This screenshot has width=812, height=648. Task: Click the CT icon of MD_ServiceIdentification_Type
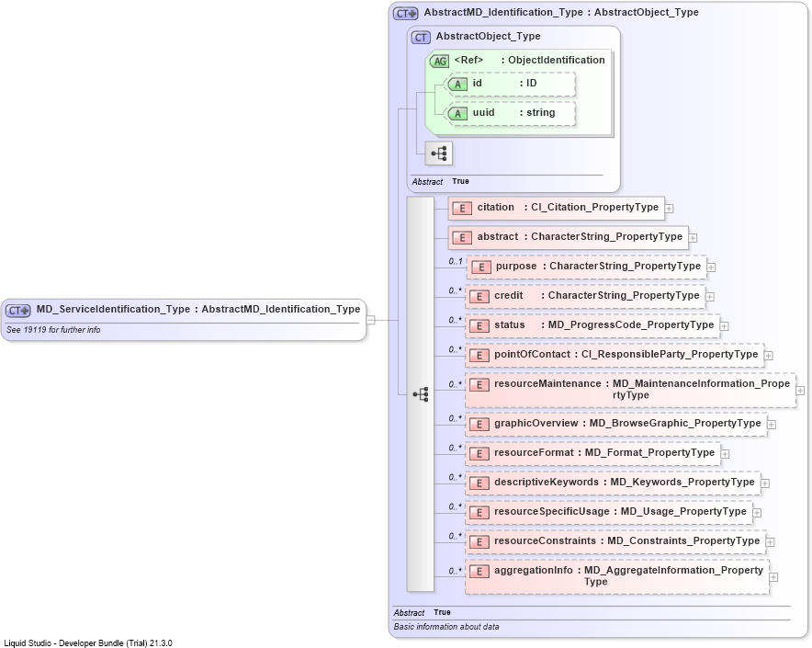coord(18,310)
